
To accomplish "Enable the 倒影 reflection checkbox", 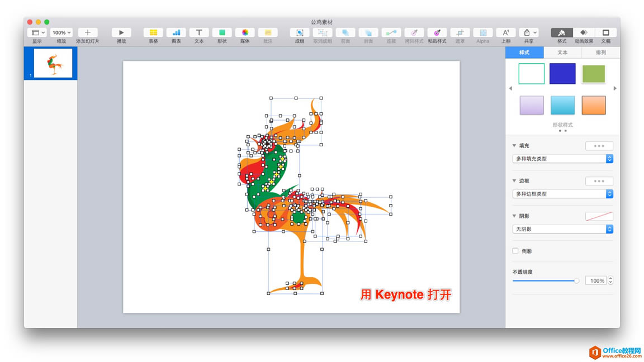I will click(x=515, y=250).
